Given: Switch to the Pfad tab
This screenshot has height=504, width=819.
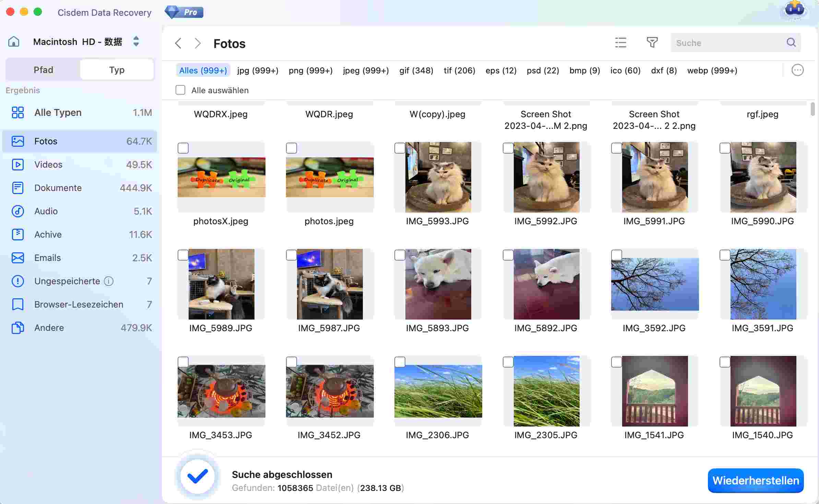Looking at the screenshot, I should click(43, 70).
